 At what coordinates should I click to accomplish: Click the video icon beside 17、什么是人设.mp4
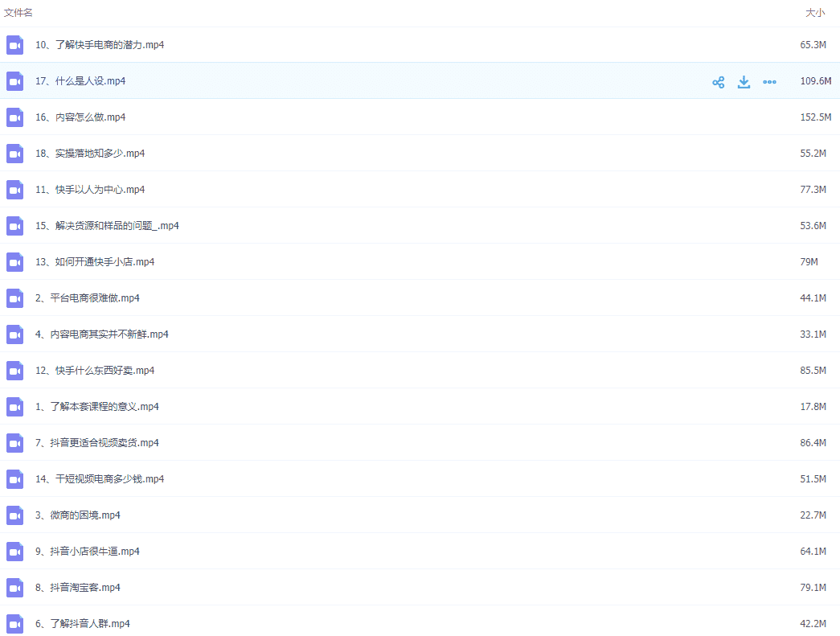[x=15, y=81]
